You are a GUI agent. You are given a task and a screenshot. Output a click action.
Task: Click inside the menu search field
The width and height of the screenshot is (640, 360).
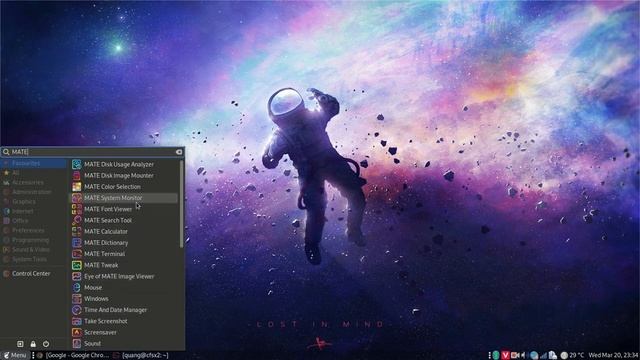(x=92, y=152)
